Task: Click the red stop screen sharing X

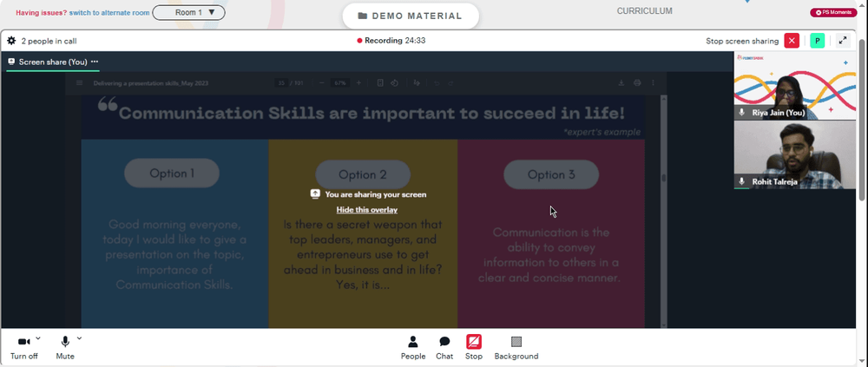Action: coord(792,41)
